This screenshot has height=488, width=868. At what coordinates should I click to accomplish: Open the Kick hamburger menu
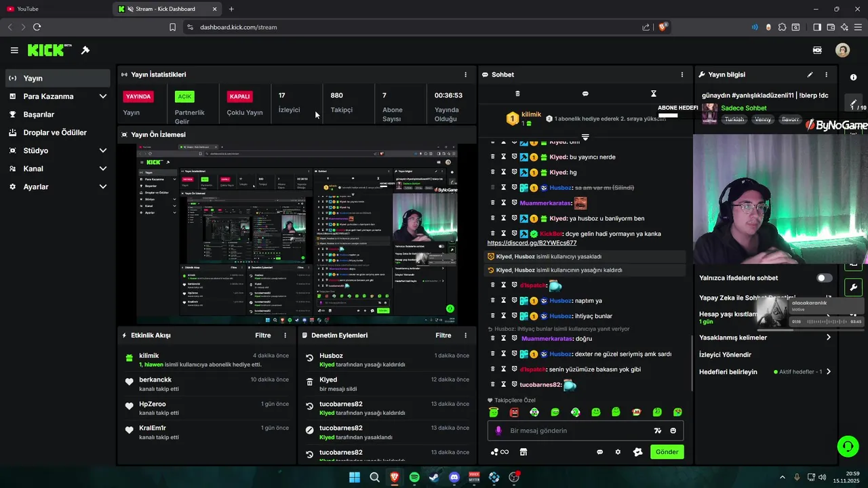14,50
